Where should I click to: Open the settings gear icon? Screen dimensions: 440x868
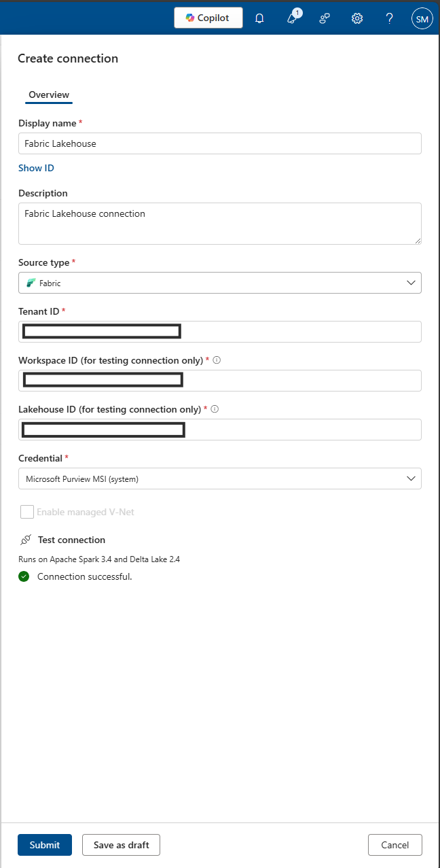[357, 18]
